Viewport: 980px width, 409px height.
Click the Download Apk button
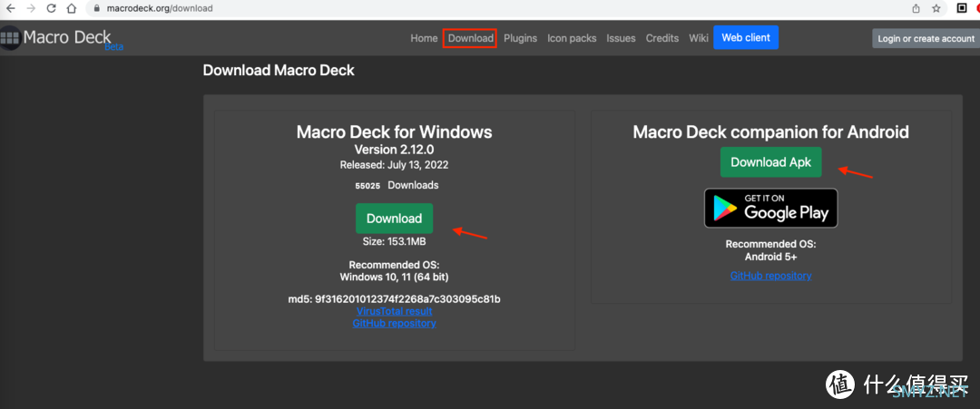click(770, 162)
